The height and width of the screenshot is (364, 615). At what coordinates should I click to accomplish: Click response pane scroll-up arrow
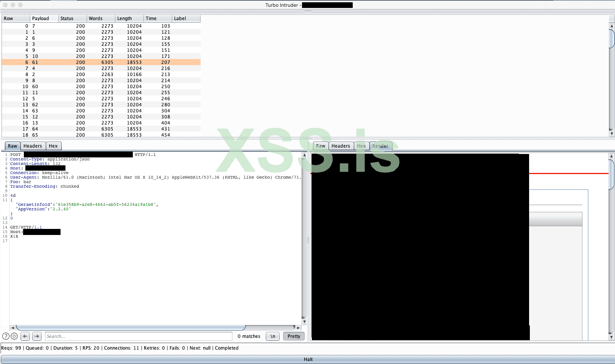tap(612, 156)
